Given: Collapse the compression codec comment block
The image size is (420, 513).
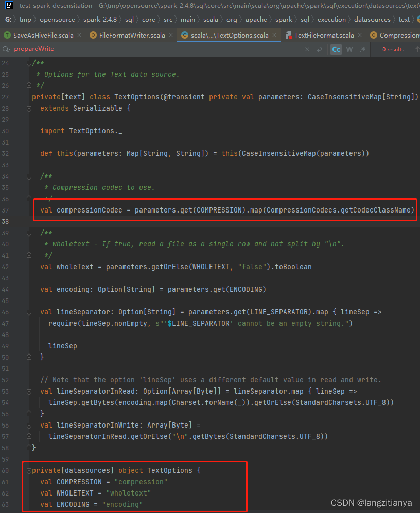Looking at the screenshot, I should (29, 175).
